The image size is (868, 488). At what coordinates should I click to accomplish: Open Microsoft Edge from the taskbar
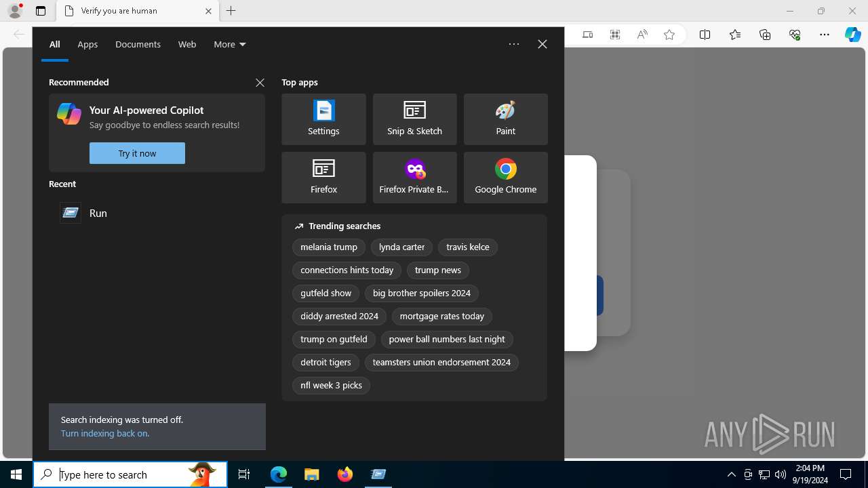pyautogui.click(x=279, y=474)
